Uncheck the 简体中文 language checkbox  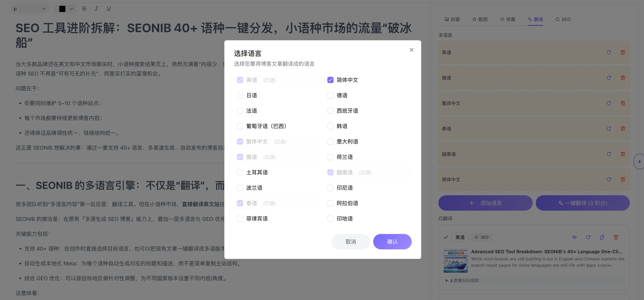tap(330, 80)
